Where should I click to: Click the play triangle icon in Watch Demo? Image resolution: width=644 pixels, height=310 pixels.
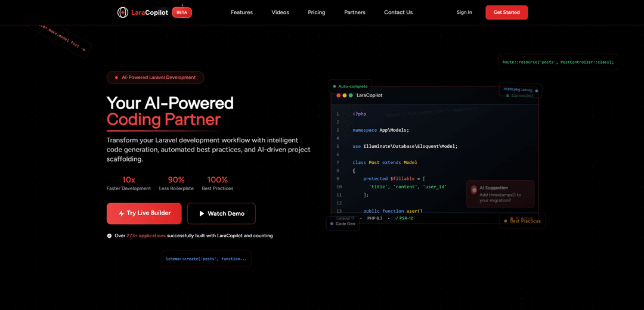202,213
